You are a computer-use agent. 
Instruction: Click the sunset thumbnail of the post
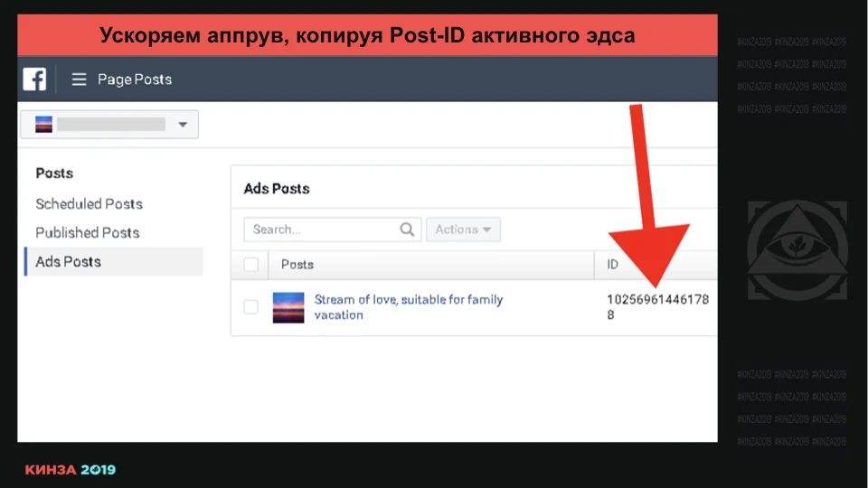tap(288, 307)
